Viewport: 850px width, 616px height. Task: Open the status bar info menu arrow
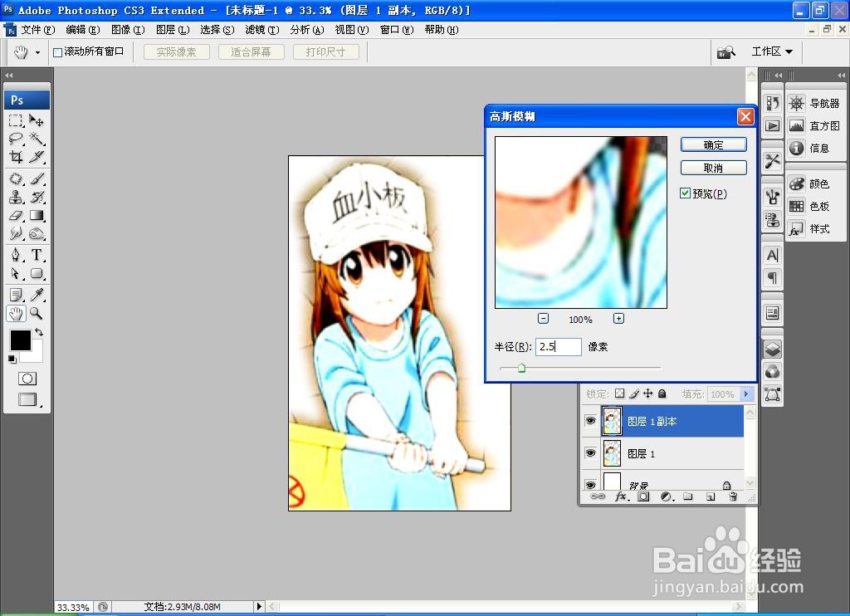(x=259, y=606)
